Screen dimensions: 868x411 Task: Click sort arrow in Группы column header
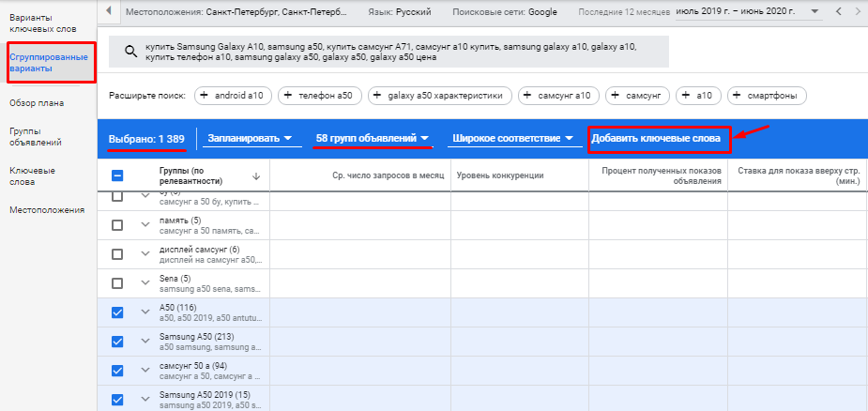256,175
